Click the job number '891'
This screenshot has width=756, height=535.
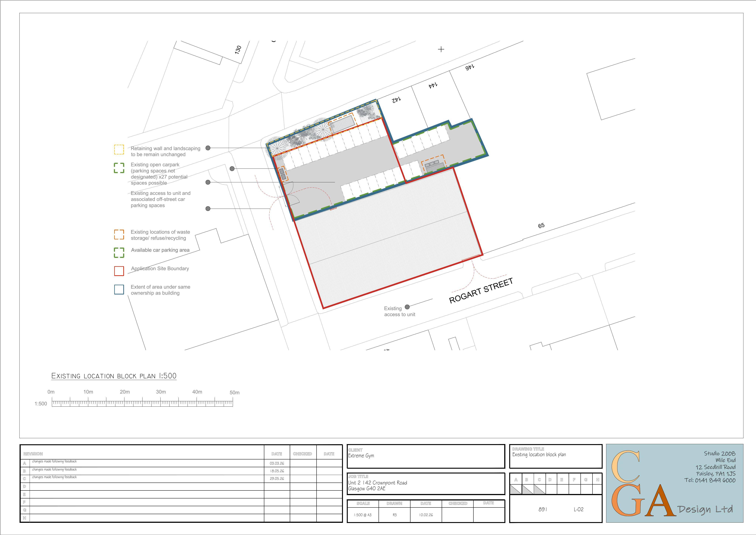tap(543, 509)
